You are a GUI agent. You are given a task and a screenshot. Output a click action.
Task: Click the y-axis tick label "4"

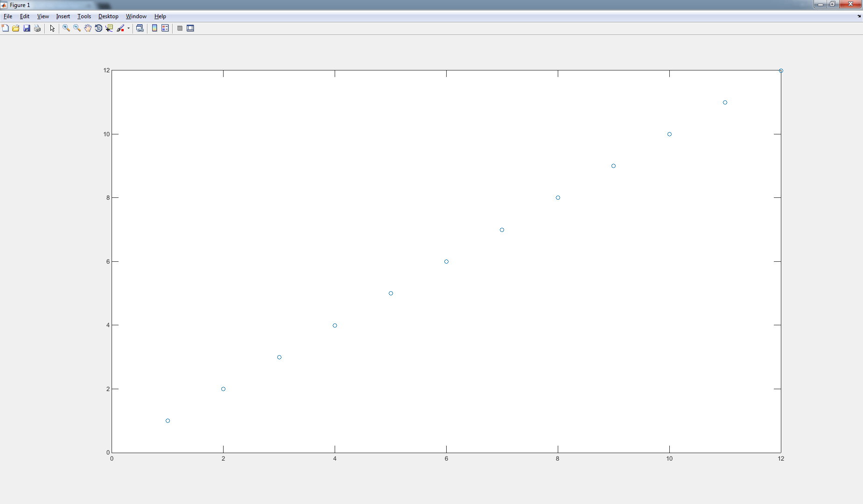108,325
